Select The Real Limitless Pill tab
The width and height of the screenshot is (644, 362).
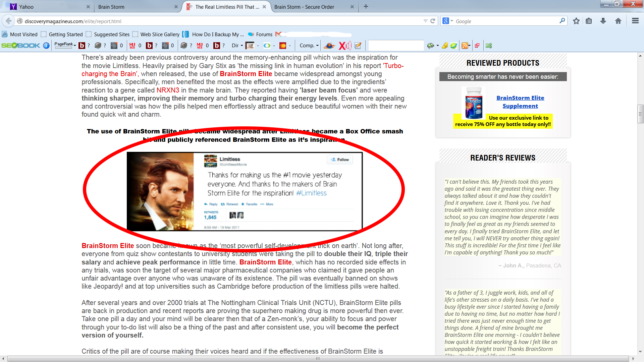tap(227, 7)
